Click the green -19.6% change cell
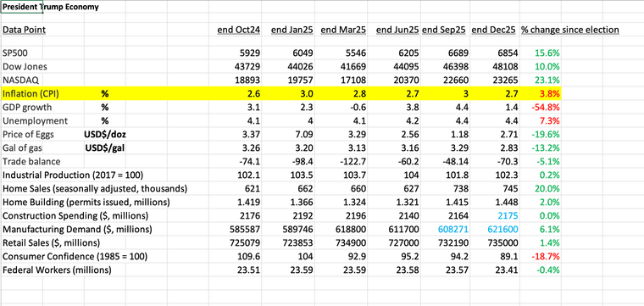The width and height of the screenshot is (644, 306). [x=545, y=134]
